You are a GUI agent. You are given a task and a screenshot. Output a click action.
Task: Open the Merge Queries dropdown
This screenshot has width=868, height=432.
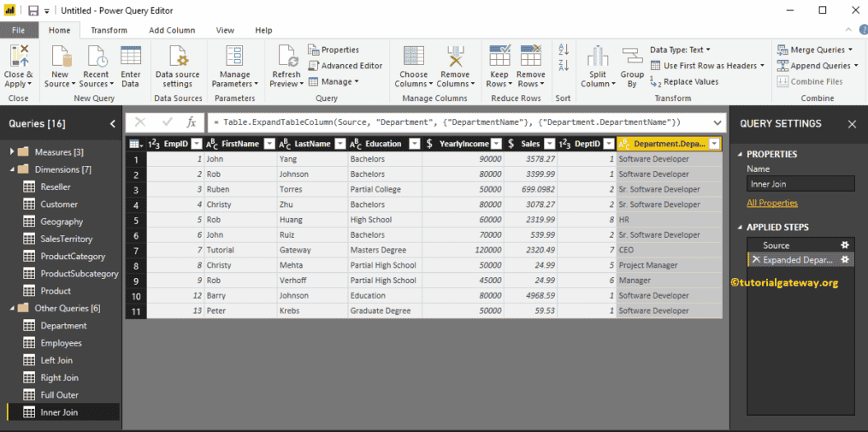click(814, 50)
